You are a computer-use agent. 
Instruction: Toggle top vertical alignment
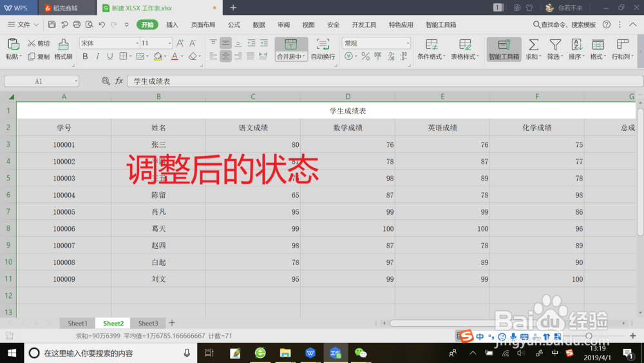(213, 43)
